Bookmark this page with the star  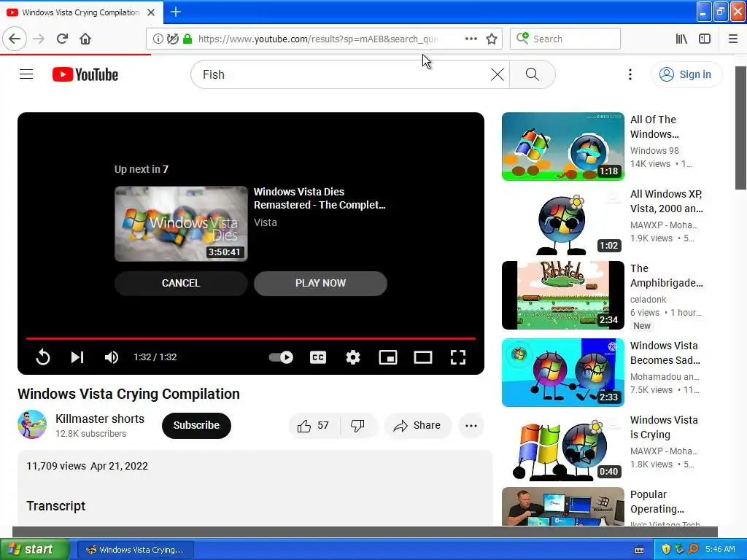tap(492, 39)
